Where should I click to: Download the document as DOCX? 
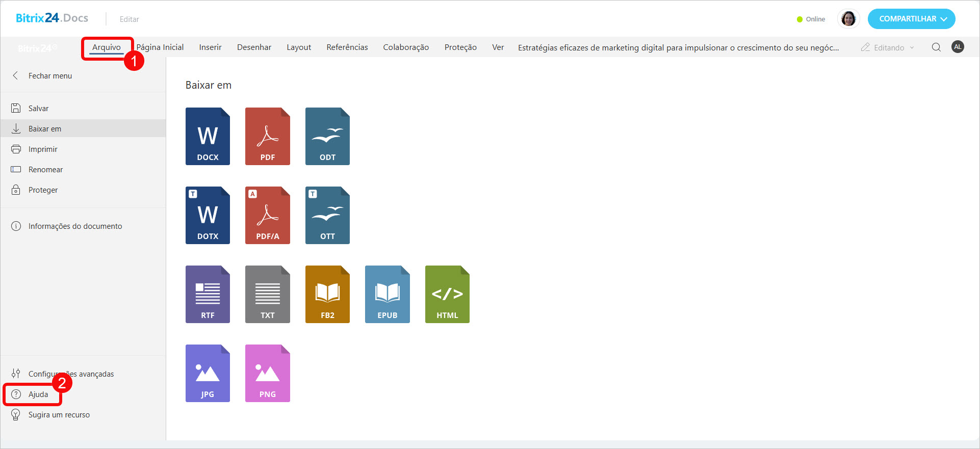[x=208, y=137]
